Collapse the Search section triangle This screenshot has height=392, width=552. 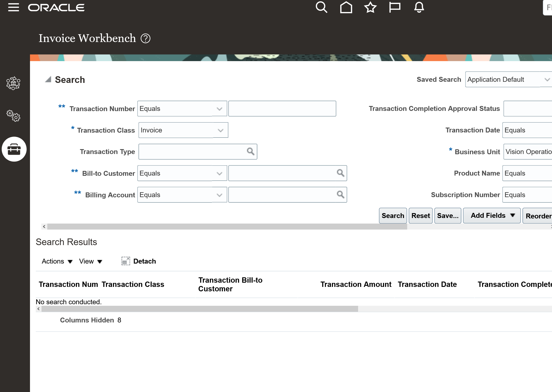[x=48, y=79]
